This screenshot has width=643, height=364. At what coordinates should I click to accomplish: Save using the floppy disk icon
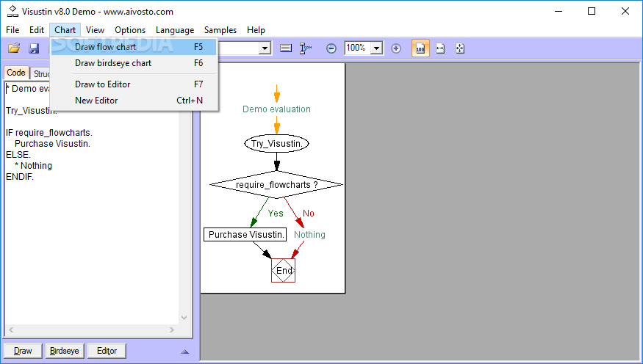[x=34, y=48]
